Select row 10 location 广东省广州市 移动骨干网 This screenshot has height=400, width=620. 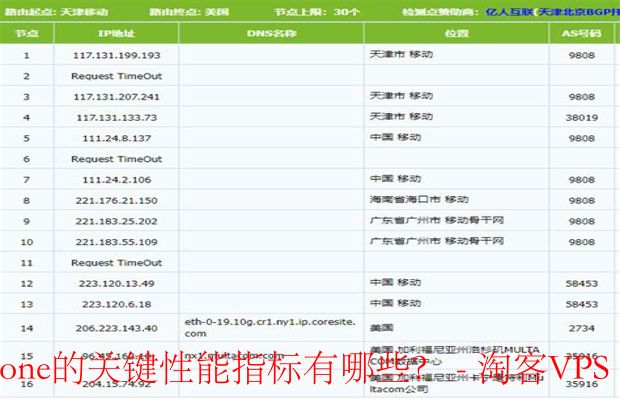pyautogui.click(x=437, y=241)
